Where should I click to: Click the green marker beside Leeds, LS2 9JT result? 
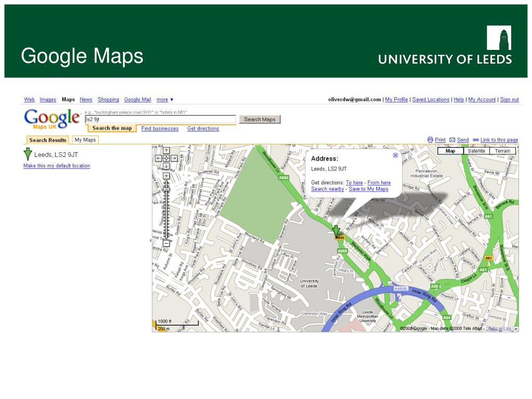point(28,154)
